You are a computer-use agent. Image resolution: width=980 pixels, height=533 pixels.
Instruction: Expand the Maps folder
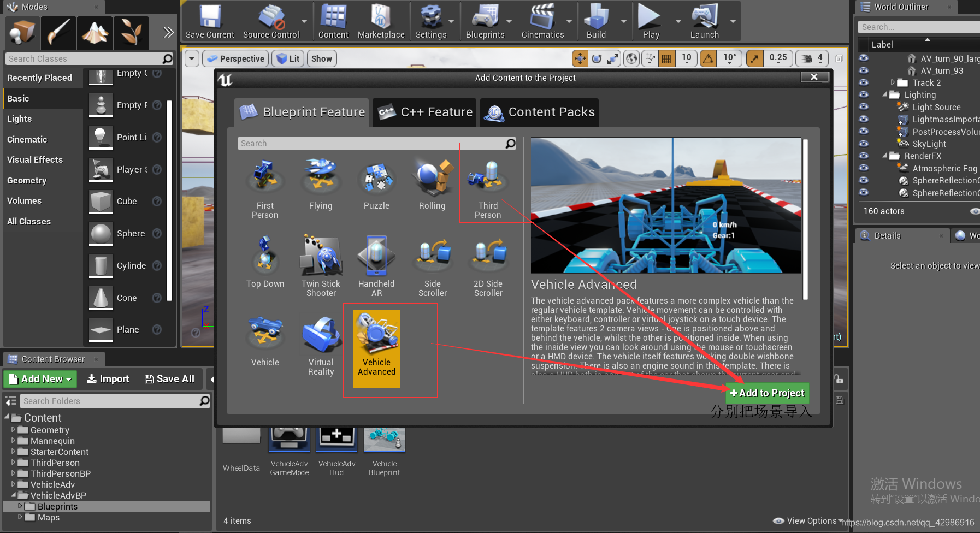click(x=21, y=517)
